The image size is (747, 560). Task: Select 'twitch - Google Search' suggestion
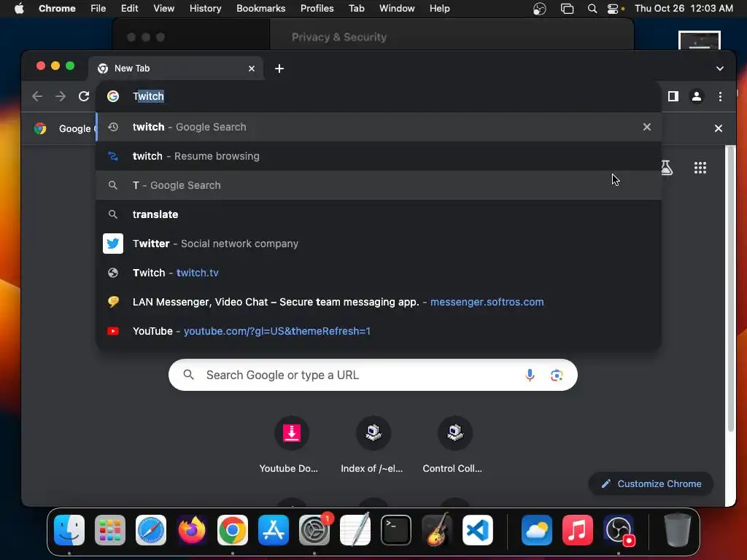click(x=379, y=127)
